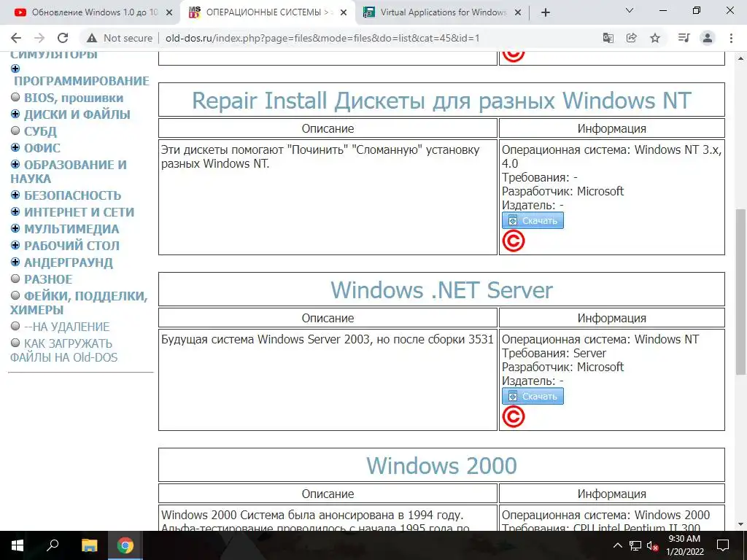Viewport: 747px width, 560px height.
Task: Open the Repair Install Дискеты title link
Action: coord(441,101)
